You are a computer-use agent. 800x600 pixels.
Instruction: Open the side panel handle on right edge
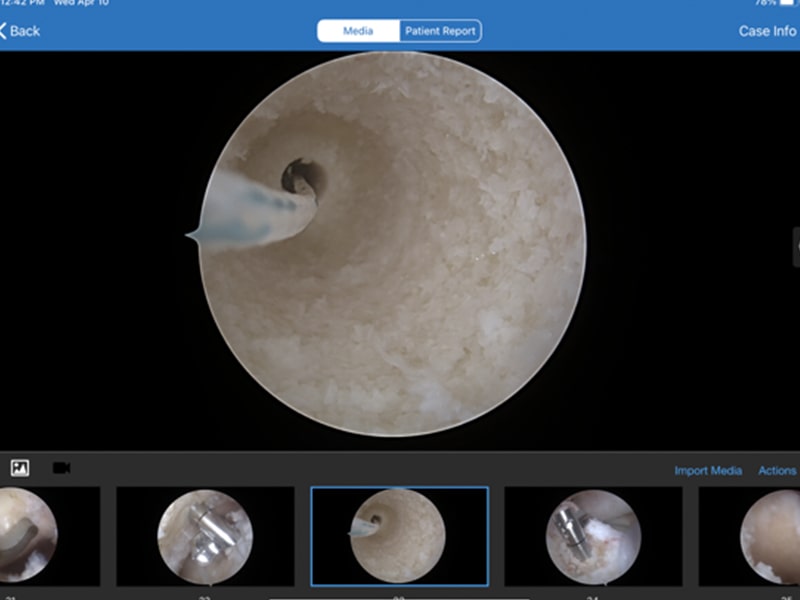click(x=796, y=247)
